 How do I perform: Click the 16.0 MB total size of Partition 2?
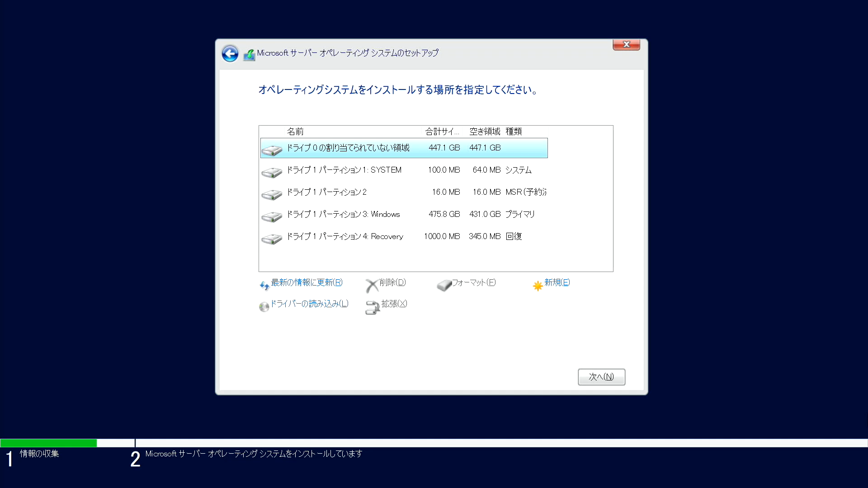tap(446, 192)
